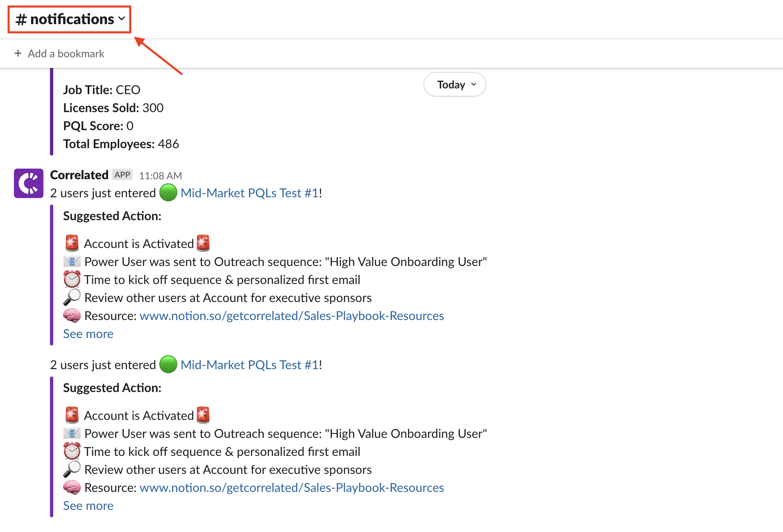Open the #notifications channel header menu
The width and height of the screenshot is (783, 532).
(x=70, y=19)
